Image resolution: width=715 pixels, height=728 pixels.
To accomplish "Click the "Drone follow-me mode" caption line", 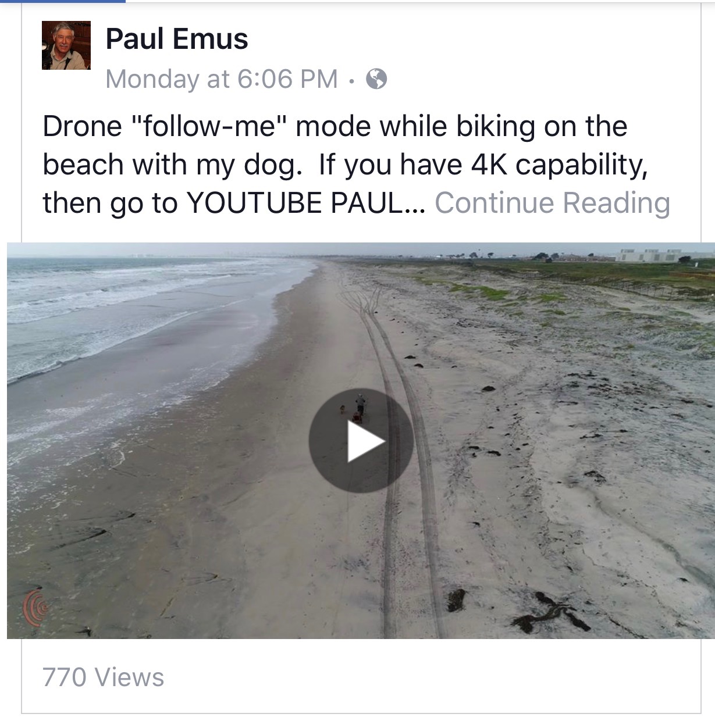I will pyautogui.click(x=335, y=126).
